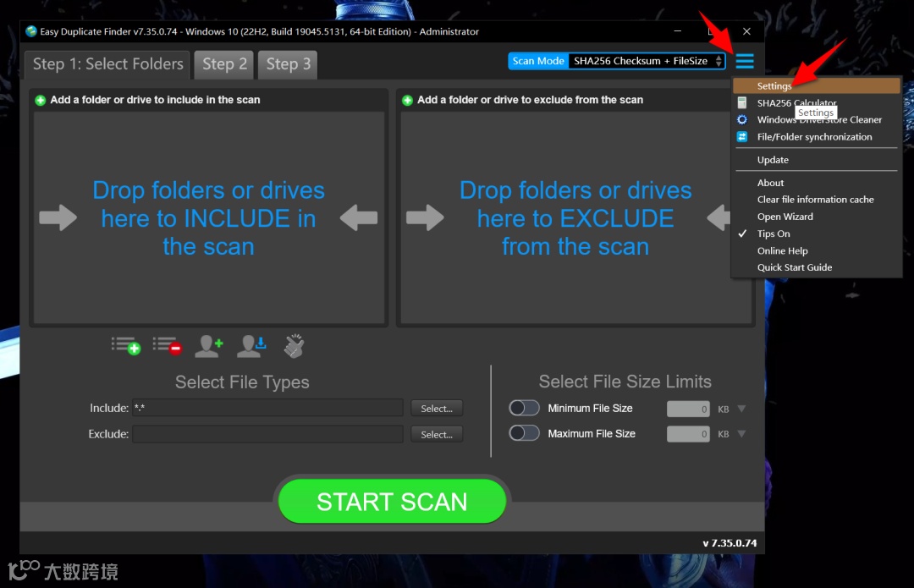Click 'Add a folder or drive to exclude' text
Viewport: 914px width, 588px height.
pyautogui.click(x=530, y=100)
